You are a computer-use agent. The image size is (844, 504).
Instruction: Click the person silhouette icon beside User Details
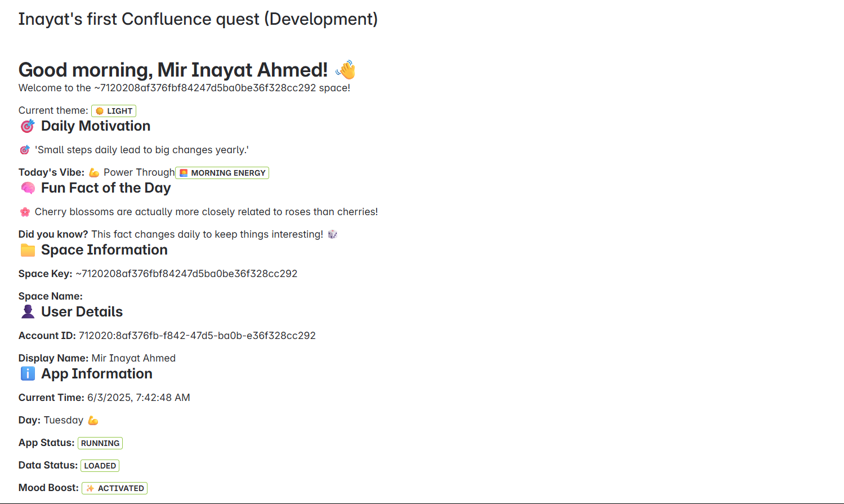tap(28, 312)
